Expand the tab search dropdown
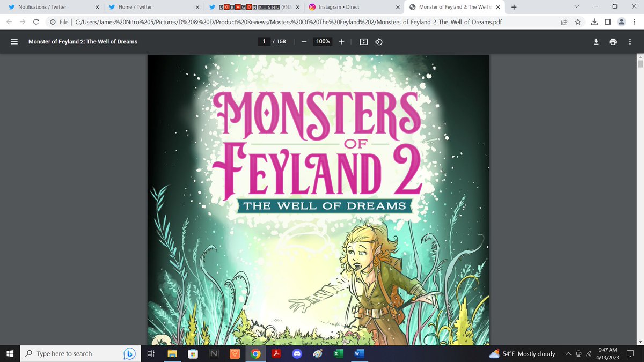 (x=576, y=7)
